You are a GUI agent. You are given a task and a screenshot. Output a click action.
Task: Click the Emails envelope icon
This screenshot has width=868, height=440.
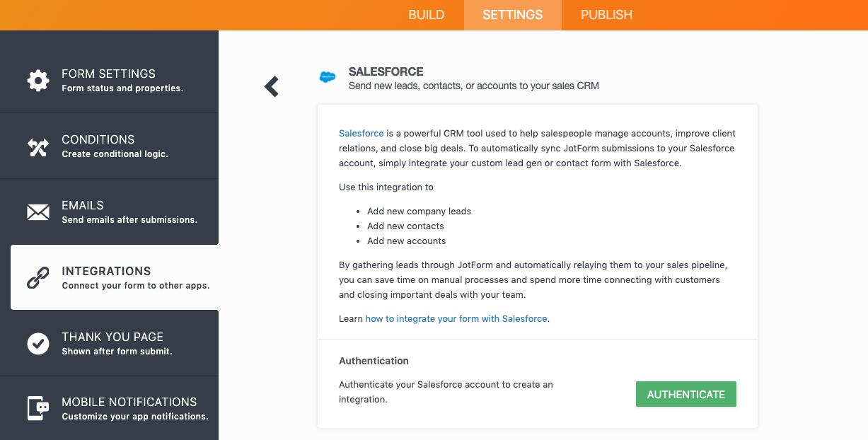[x=38, y=212]
